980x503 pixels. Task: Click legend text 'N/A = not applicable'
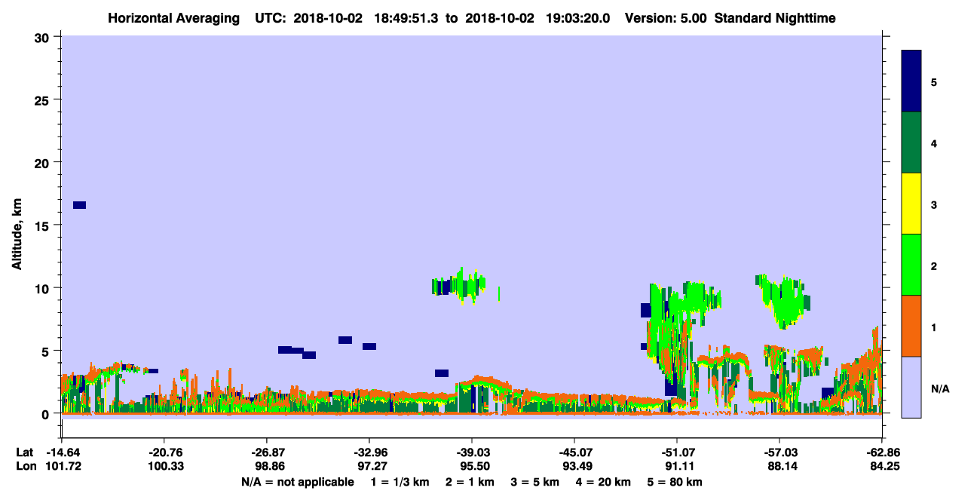pyautogui.click(x=297, y=482)
